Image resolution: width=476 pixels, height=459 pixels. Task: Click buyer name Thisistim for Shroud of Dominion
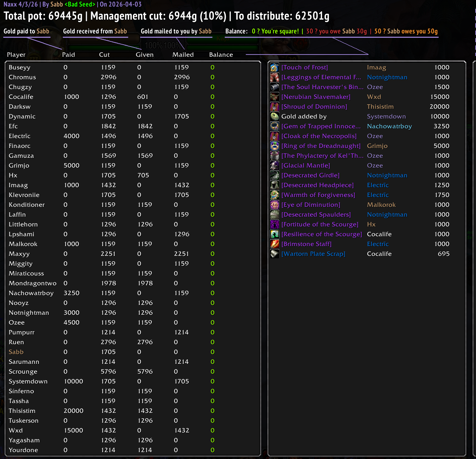380,106
